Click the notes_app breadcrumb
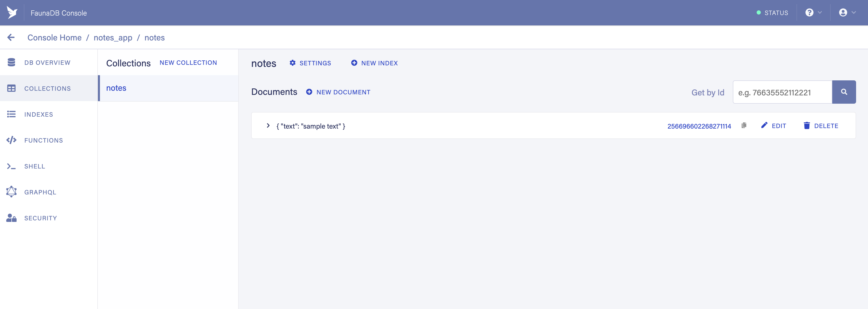 coord(113,38)
